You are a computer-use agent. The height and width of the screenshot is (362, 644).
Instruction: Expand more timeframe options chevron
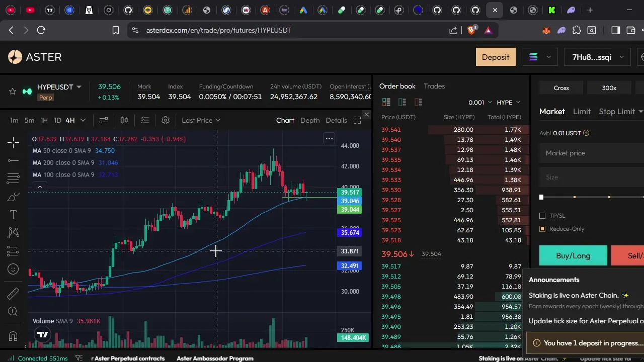coord(83,120)
